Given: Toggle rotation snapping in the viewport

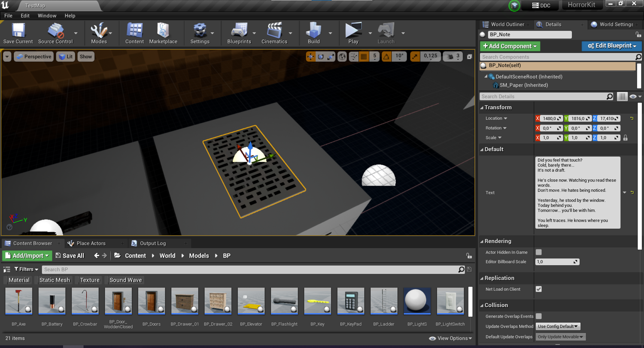Looking at the screenshot, I should pyautogui.click(x=386, y=56).
